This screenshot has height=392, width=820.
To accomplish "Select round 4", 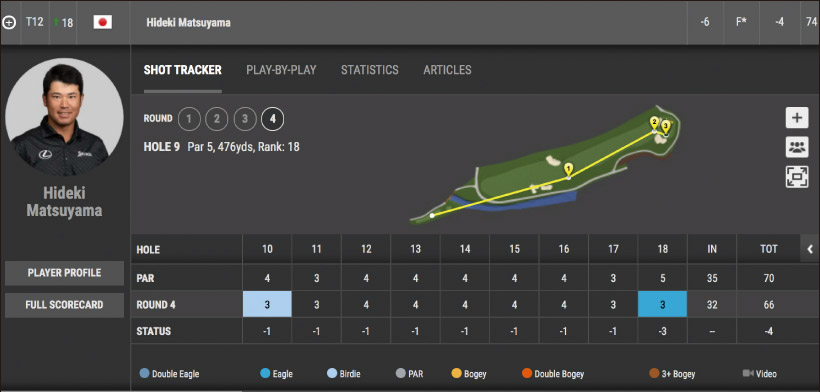I will [x=272, y=119].
